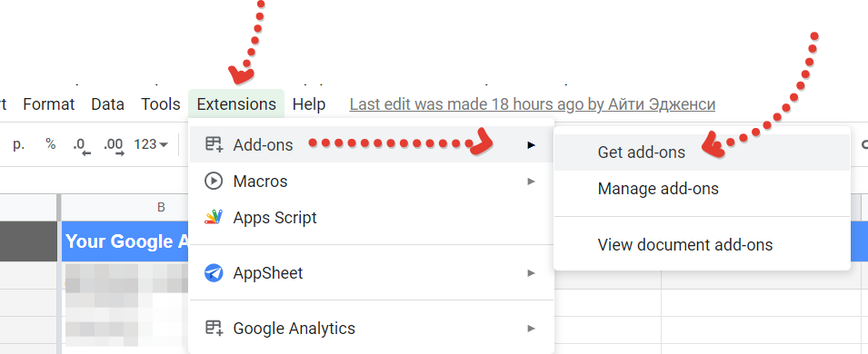Image resolution: width=868 pixels, height=354 pixels.
Task: Click the colorful Apps Script icon
Action: click(x=214, y=217)
